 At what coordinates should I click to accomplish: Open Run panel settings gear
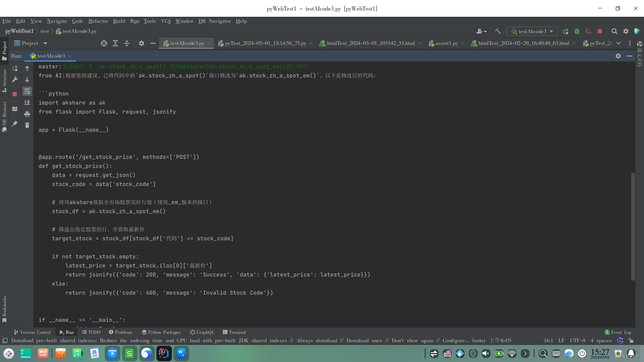click(x=618, y=56)
